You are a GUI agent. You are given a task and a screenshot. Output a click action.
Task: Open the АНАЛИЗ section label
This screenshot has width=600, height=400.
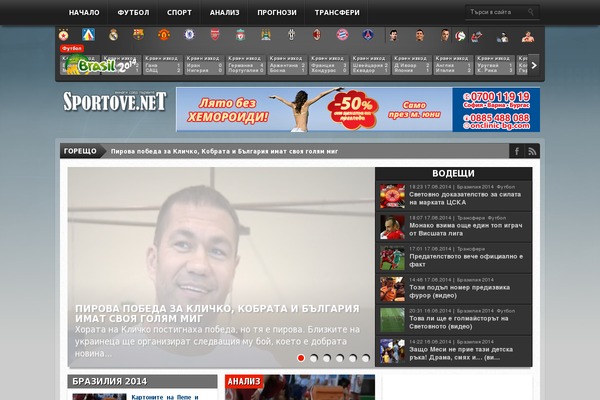(244, 381)
